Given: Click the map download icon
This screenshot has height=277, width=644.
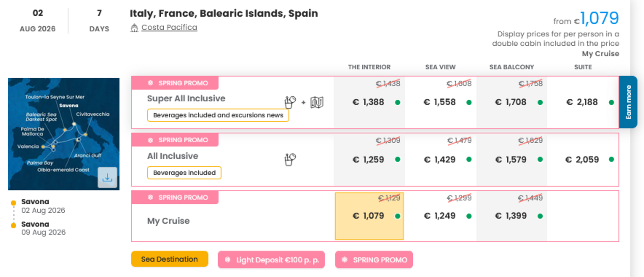Looking at the screenshot, I should click(x=107, y=178).
